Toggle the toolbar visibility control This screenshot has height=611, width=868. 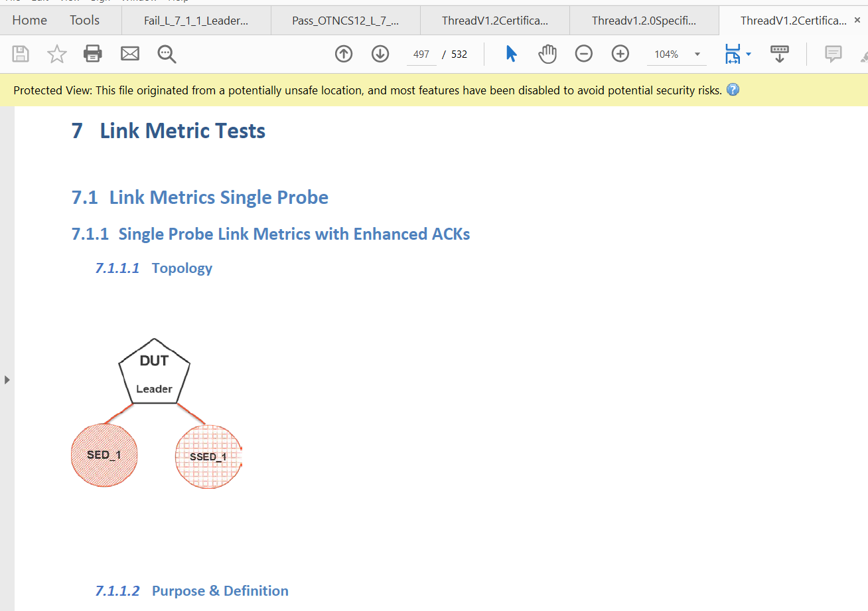[779, 54]
